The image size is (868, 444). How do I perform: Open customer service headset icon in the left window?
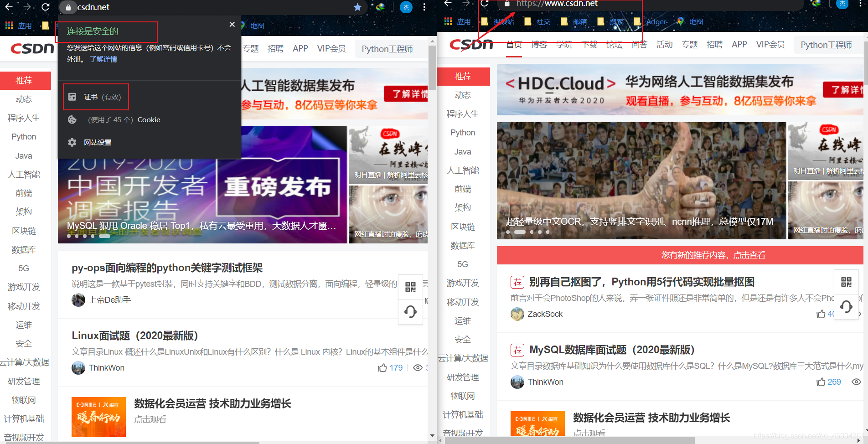click(x=410, y=311)
